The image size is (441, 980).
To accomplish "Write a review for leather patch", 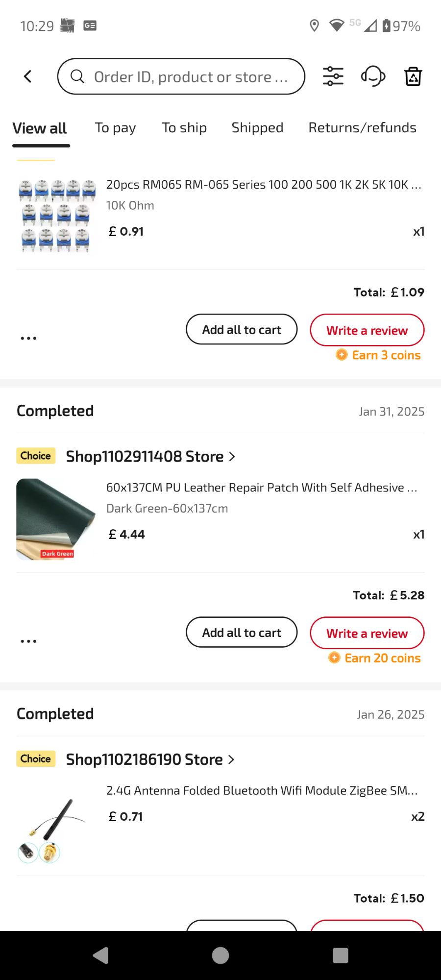I will click(x=367, y=633).
